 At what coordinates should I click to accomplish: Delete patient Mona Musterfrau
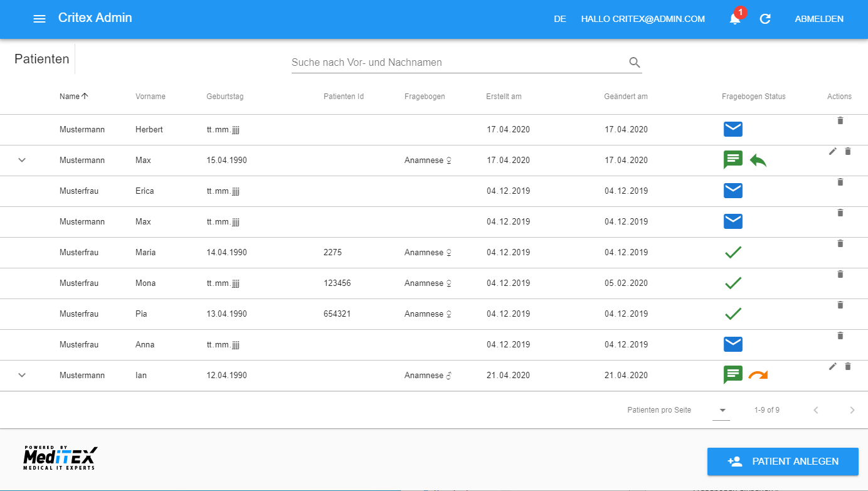tap(840, 274)
